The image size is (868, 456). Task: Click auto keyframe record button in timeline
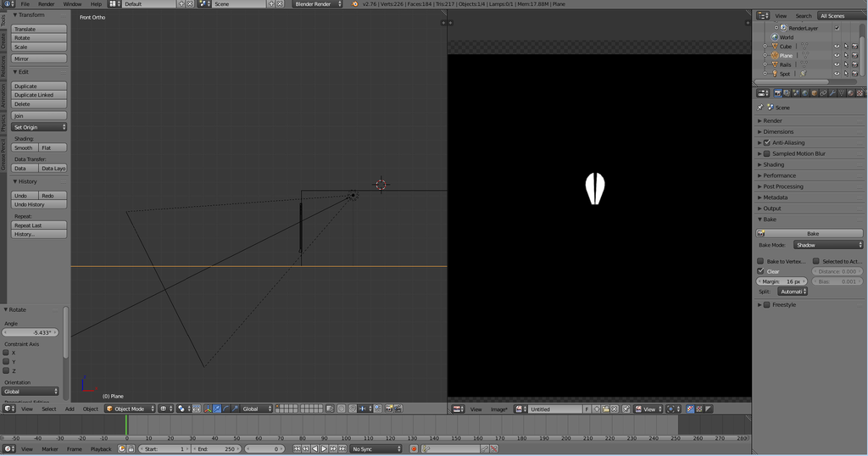(x=414, y=449)
